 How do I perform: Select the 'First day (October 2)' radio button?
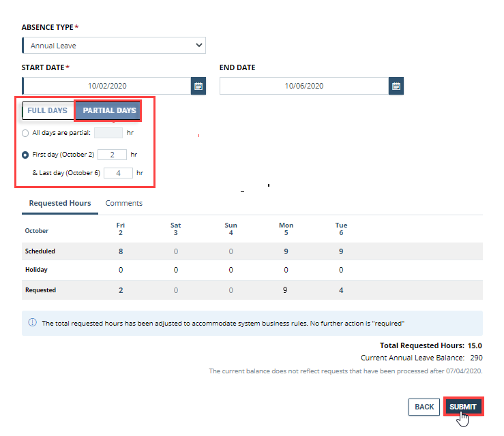pyautogui.click(x=25, y=155)
